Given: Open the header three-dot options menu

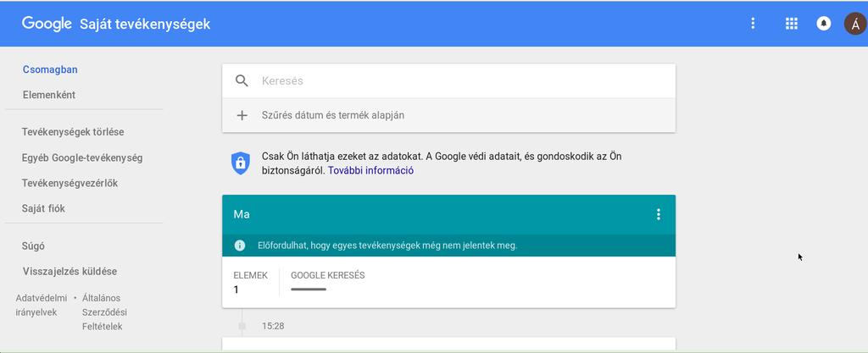Looking at the screenshot, I should pyautogui.click(x=753, y=23).
